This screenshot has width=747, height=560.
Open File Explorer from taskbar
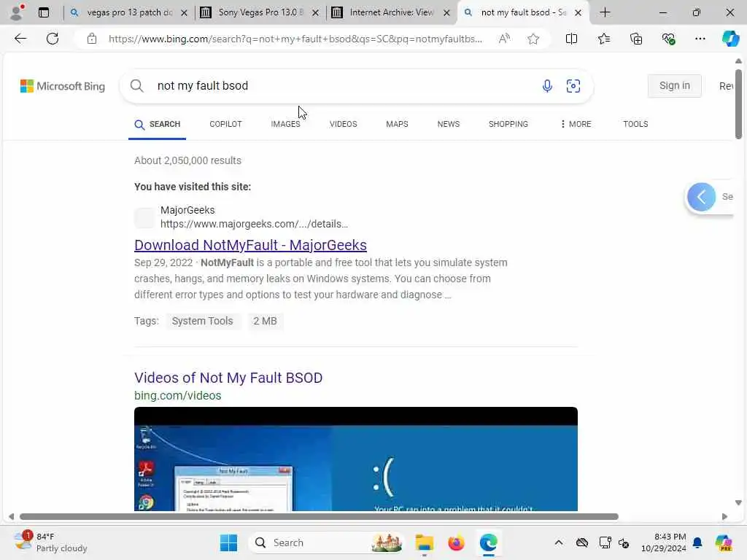[x=424, y=542]
